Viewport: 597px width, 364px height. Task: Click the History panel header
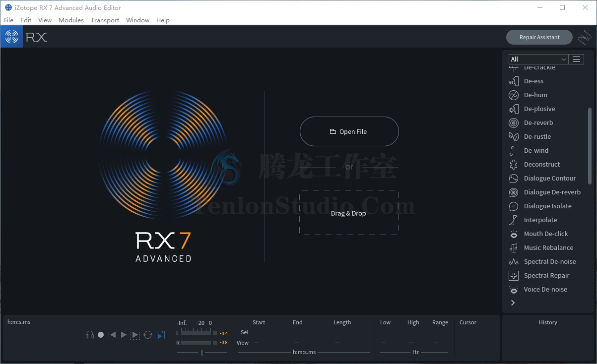click(548, 322)
